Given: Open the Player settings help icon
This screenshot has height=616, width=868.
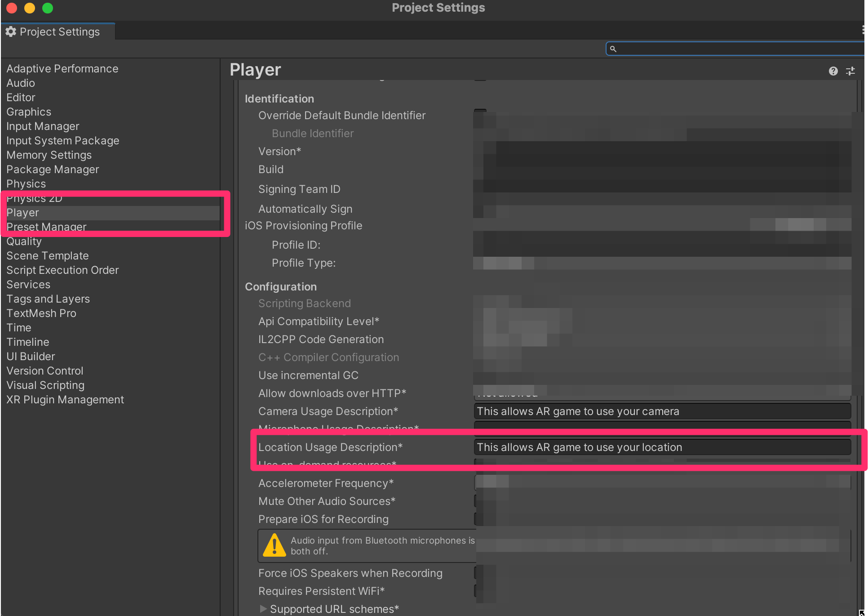Looking at the screenshot, I should 833,71.
